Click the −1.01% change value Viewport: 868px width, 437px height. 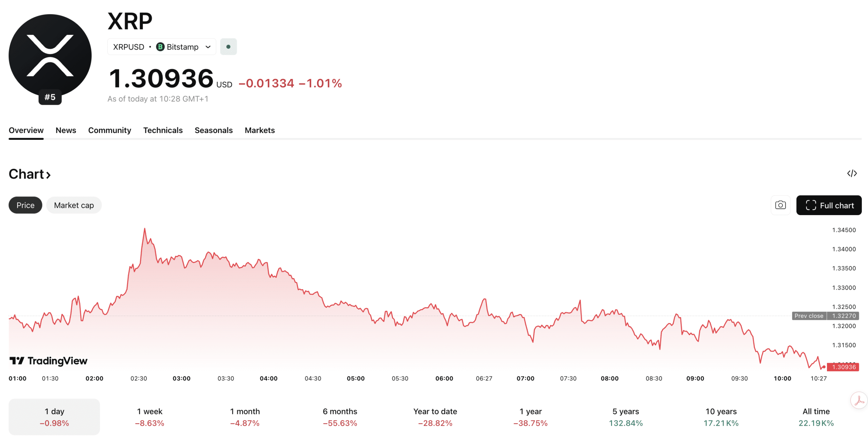(x=320, y=83)
